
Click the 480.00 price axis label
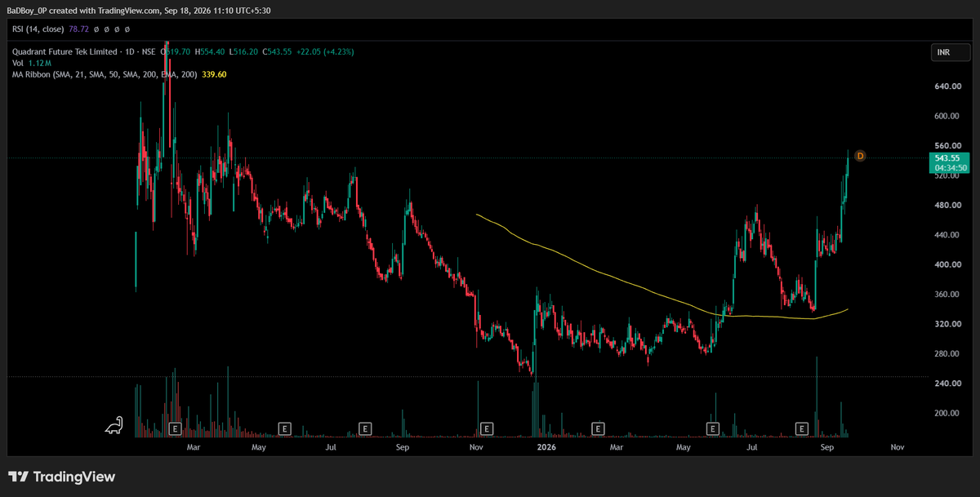tap(946, 206)
